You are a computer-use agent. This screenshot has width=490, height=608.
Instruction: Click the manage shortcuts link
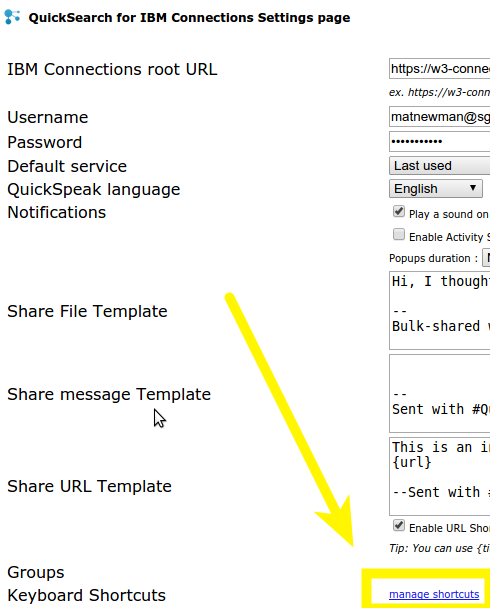click(x=434, y=594)
